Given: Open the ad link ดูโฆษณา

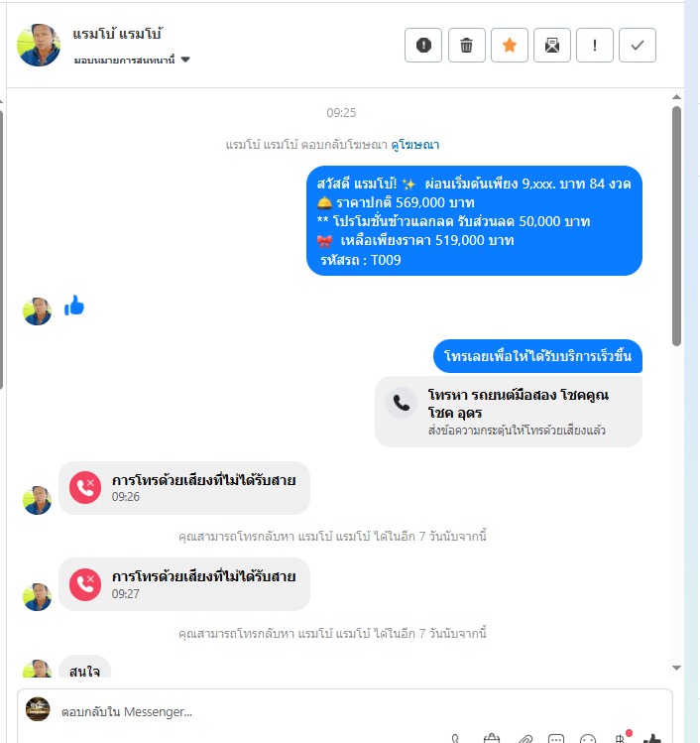Looking at the screenshot, I should tap(414, 145).
